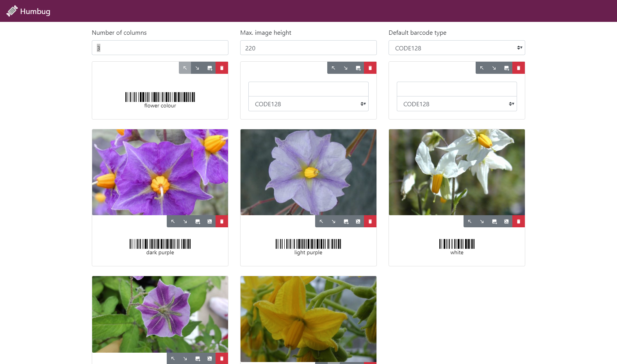Remove image from striped purple flower card
617x364 pixels.
(210, 359)
